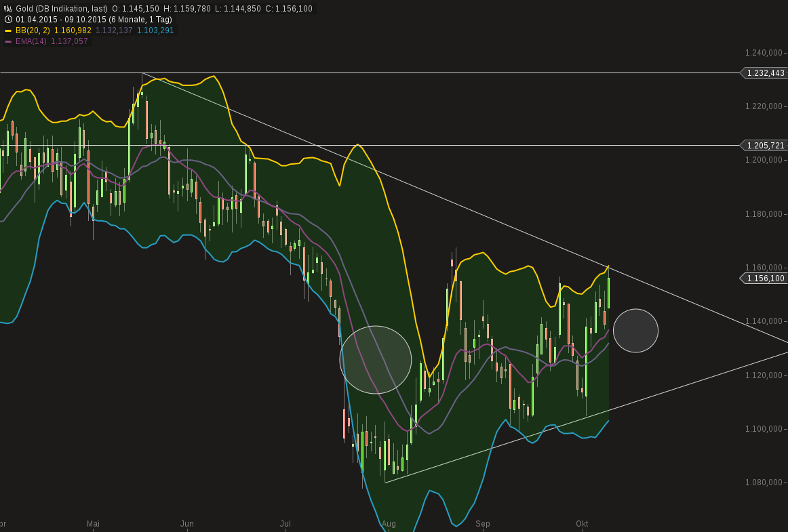Select the grey circle annotation on the right

point(636,331)
